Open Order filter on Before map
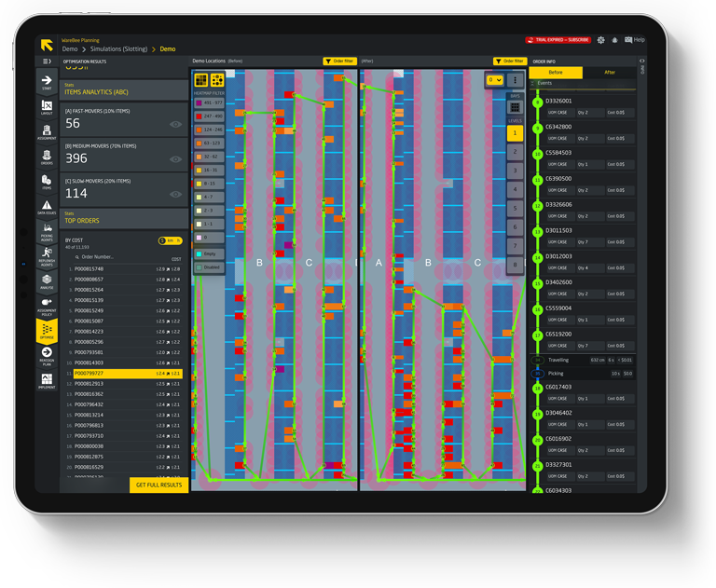716x588 pixels. [x=339, y=62]
